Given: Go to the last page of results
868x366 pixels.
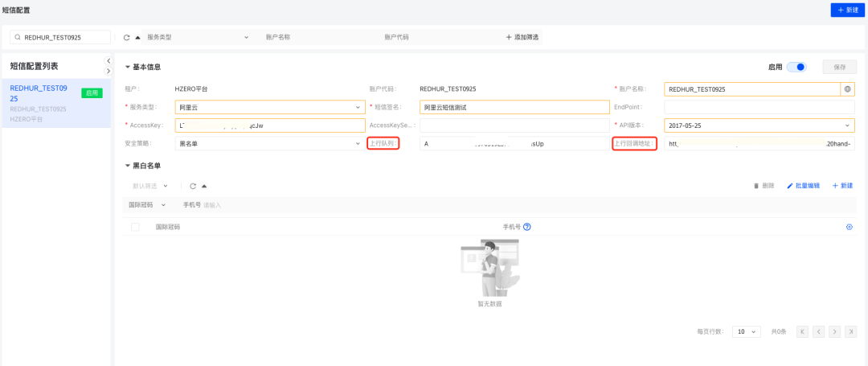Looking at the screenshot, I should coord(850,331).
